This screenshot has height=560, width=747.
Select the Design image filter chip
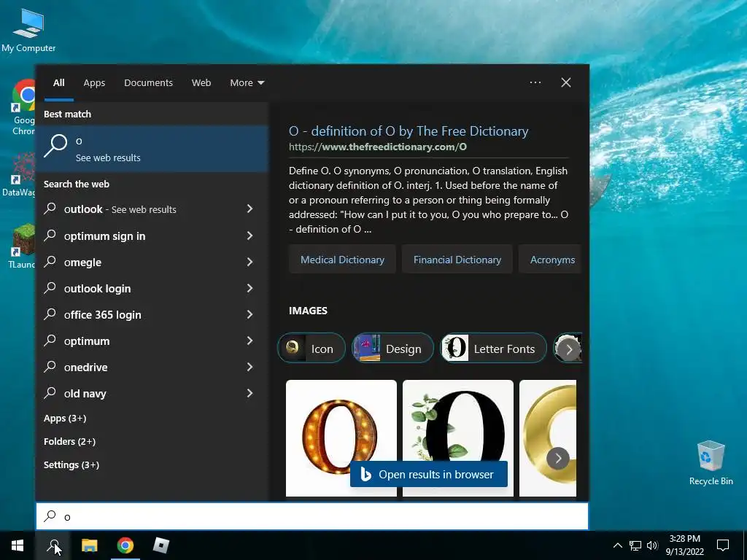392,348
